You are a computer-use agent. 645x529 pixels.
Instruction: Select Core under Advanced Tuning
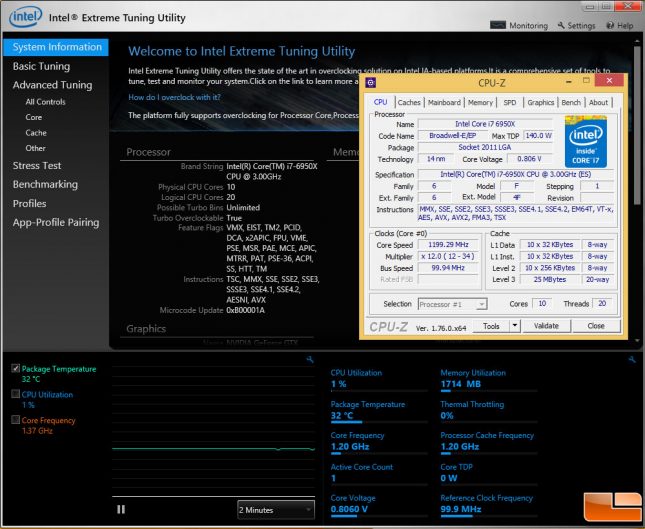pos(33,117)
